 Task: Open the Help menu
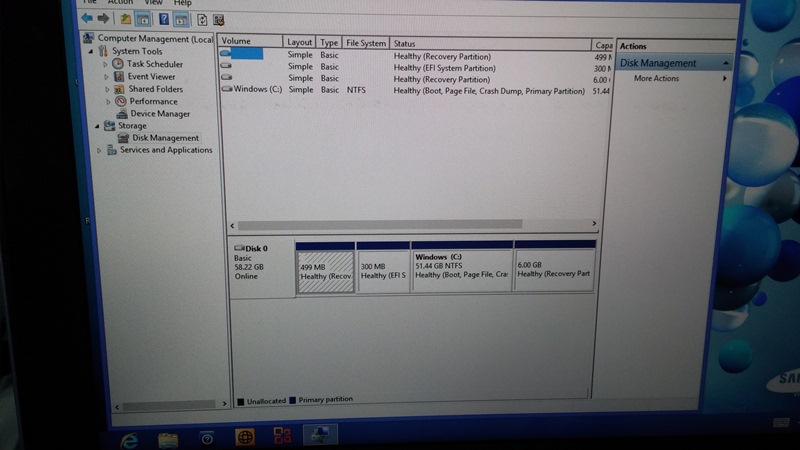point(182,3)
